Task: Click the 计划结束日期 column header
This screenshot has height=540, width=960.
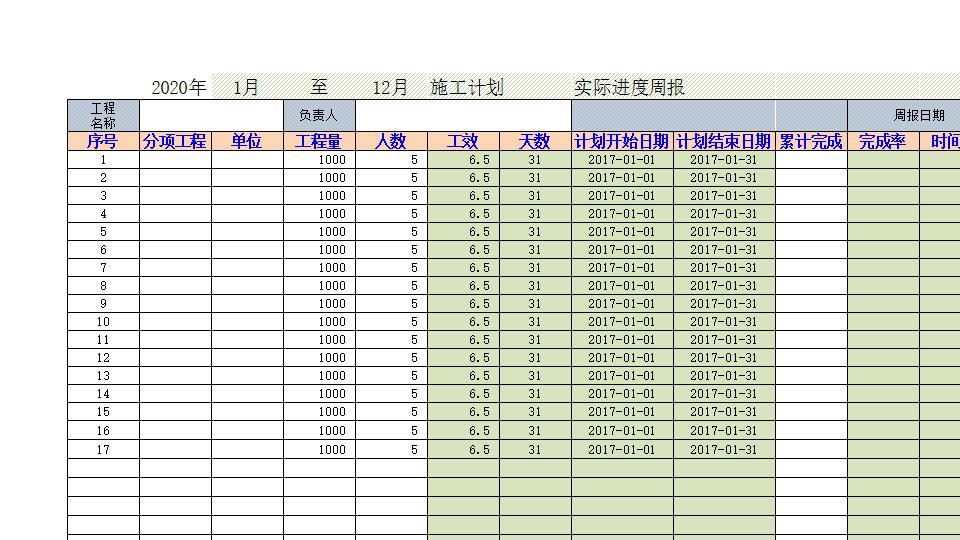Action: (x=724, y=141)
